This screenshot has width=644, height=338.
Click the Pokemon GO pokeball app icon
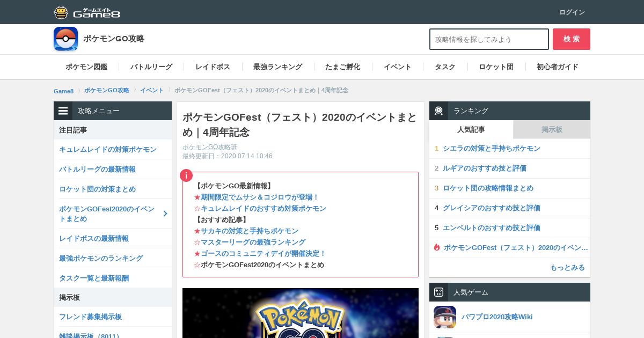click(65, 39)
